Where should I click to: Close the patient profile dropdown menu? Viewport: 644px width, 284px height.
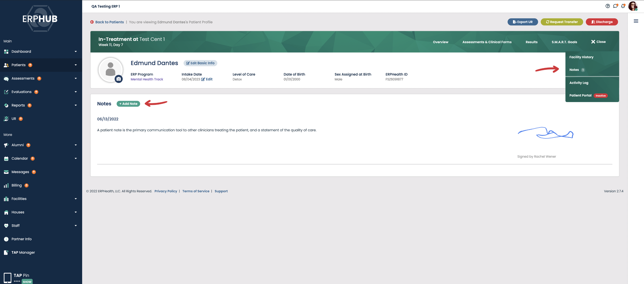(x=598, y=42)
